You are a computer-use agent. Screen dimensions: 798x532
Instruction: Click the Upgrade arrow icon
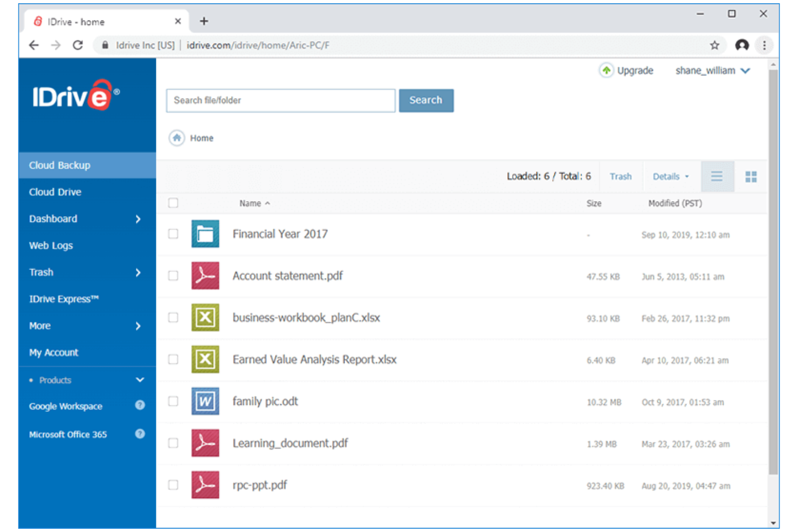click(606, 70)
